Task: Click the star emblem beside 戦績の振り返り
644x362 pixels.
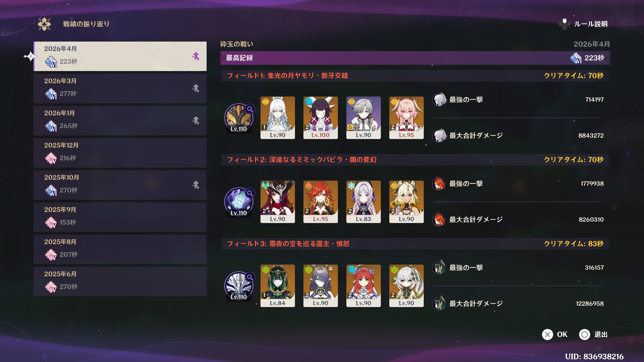Action: [44, 24]
